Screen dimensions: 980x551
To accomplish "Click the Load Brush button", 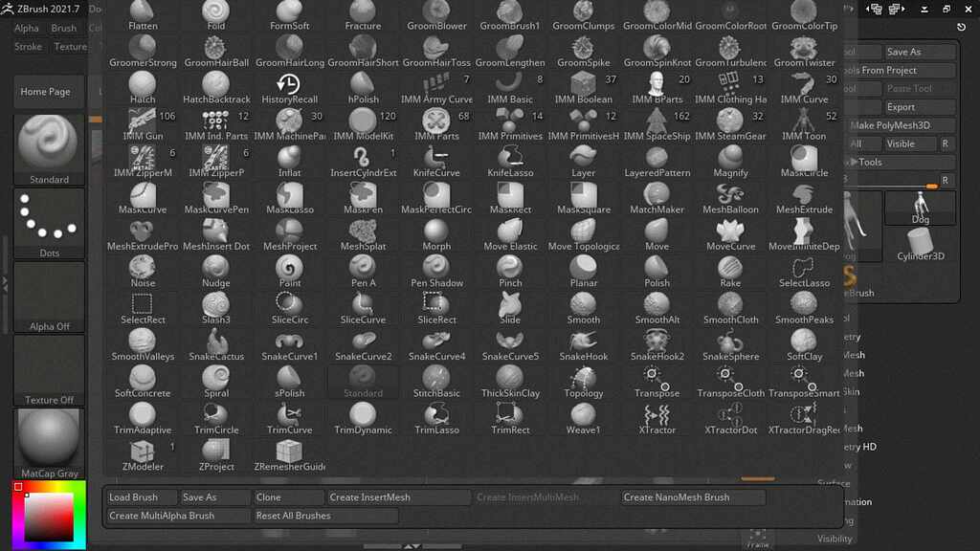I will pos(140,496).
